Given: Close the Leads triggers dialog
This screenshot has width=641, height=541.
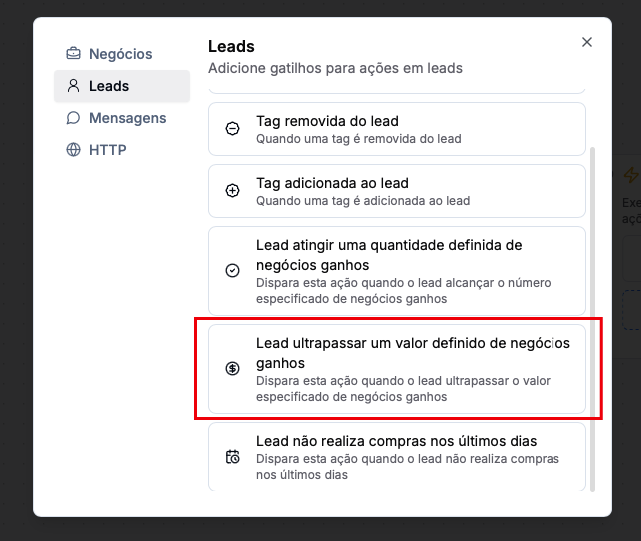Looking at the screenshot, I should tap(587, 42).
